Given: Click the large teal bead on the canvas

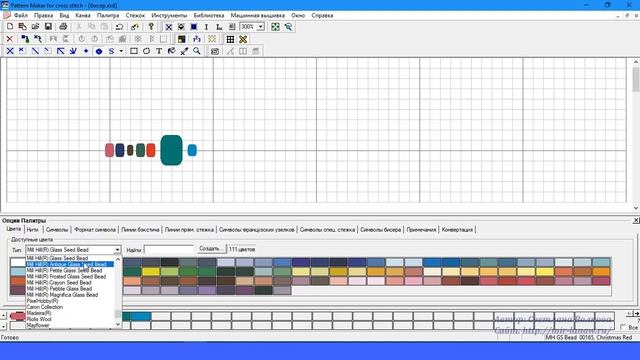Looking at the screenshot, I should (171, 150).
